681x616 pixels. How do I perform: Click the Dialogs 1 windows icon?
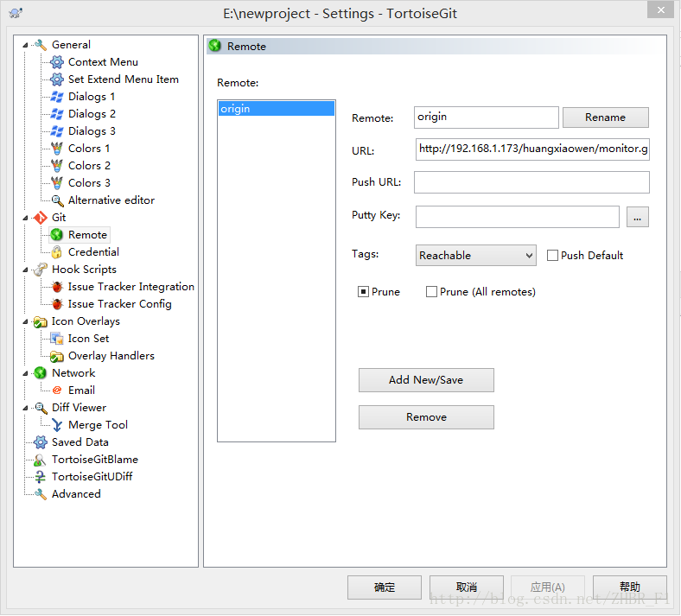57,97
